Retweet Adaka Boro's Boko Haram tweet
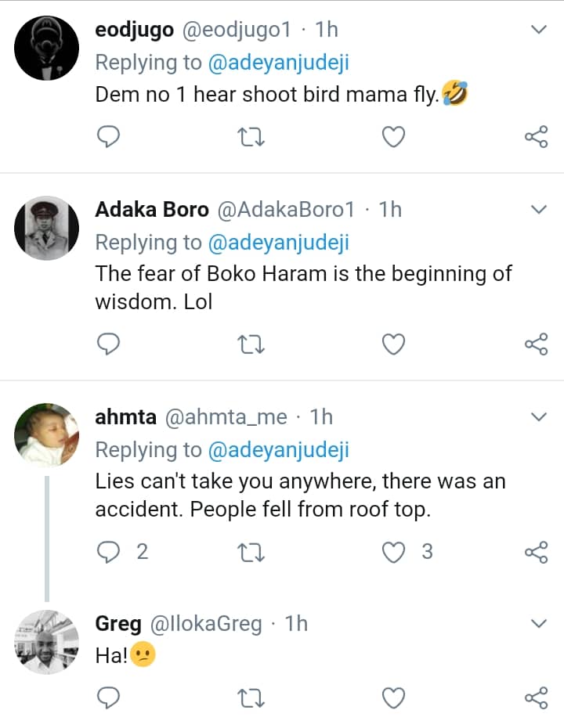Viewport: 564px width, 728px height. click(251, 344)
